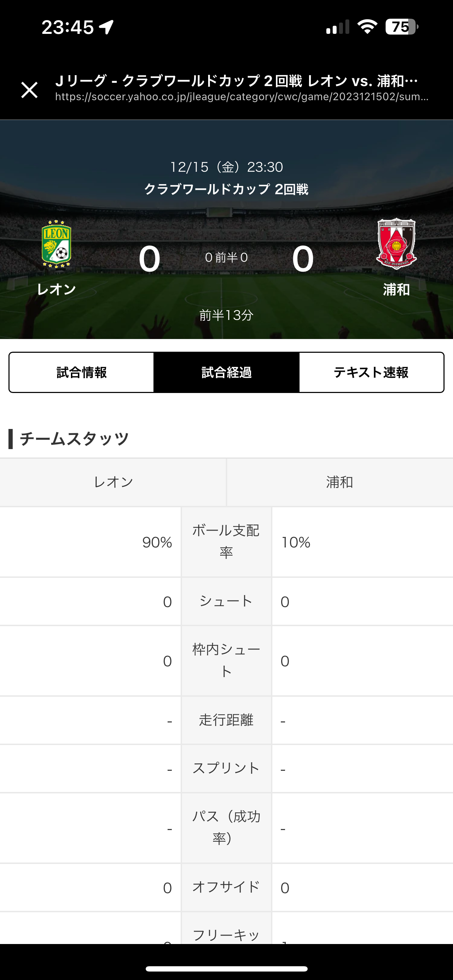
Task: Tap the home indicator bar at bottom
Action: pyautogui.click(x=226, y=969)
